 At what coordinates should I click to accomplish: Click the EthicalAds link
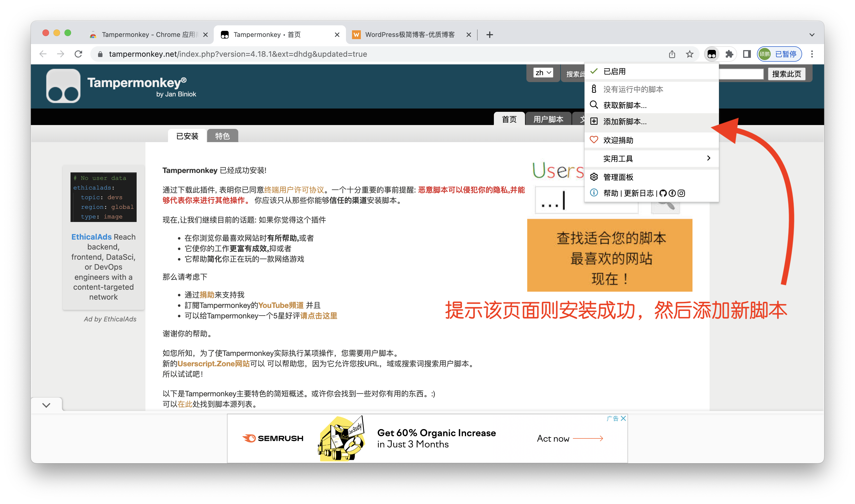point(91,237)
